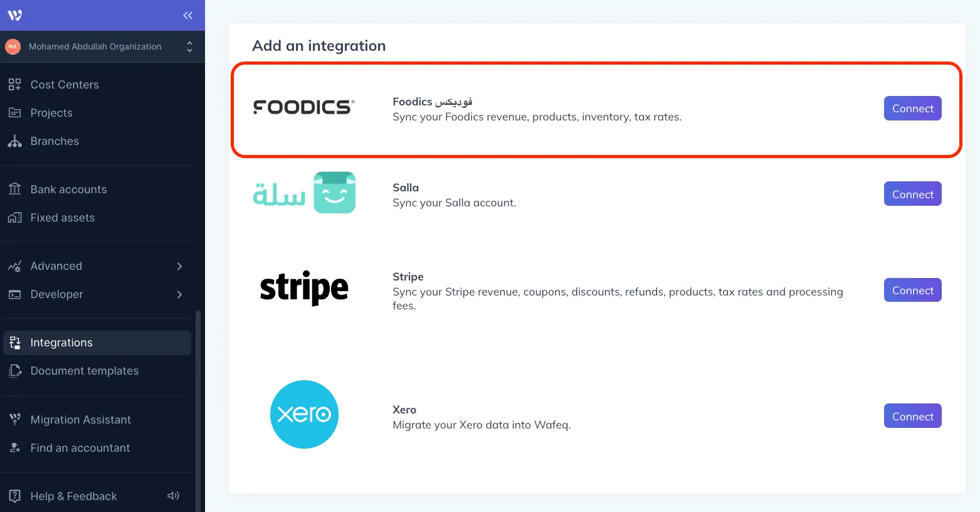Viewport: 980px width, 512px height.
Task: Click the Fixed assets icon
Action: point(15,217)
